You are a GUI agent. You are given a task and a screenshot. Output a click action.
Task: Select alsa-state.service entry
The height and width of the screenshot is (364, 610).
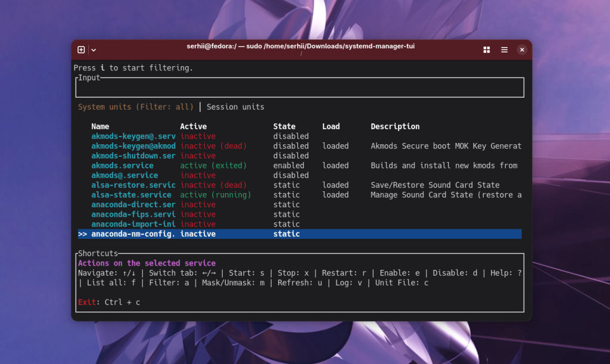(x=131, y=194)
